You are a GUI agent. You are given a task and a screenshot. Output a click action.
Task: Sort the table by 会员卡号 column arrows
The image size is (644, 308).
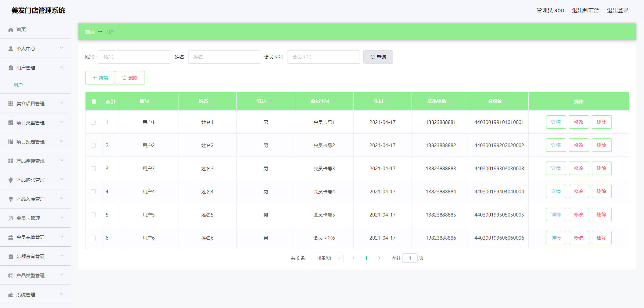tap(334, 101)
